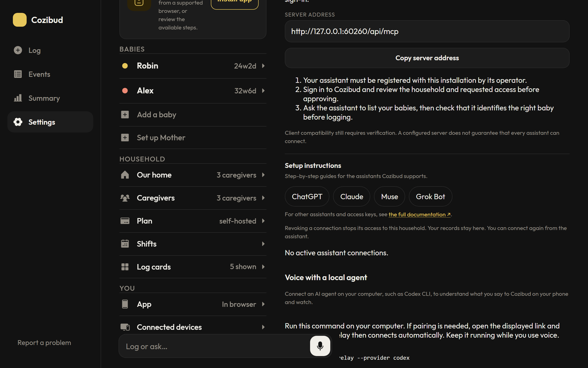Screen dimensions: 588x368
Task: Open Alex's baby profile
Action: tap(193, 91)
